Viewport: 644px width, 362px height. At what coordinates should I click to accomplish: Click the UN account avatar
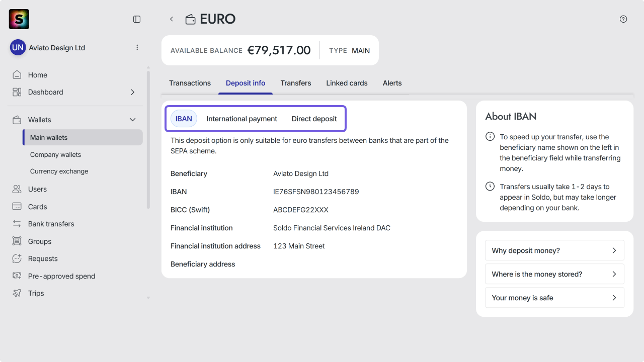click(18, 48)
